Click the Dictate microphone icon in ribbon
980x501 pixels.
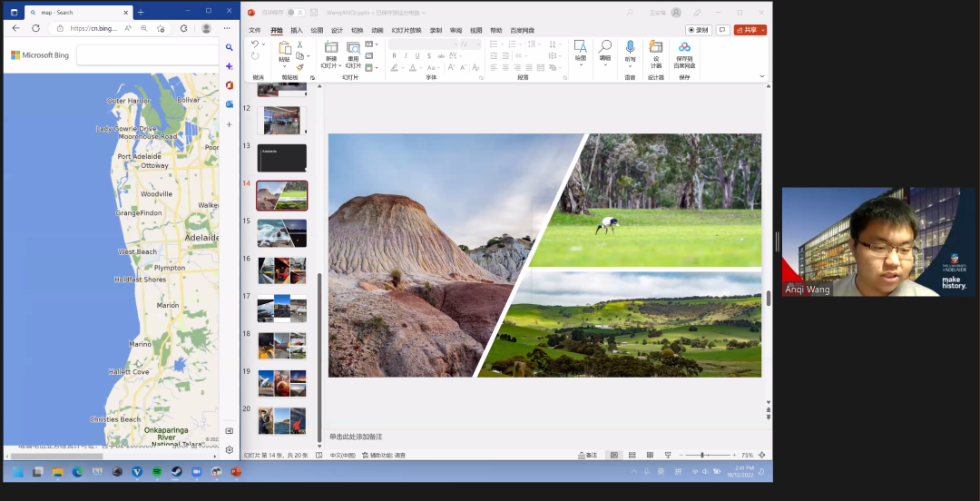[x=630, y=47]
